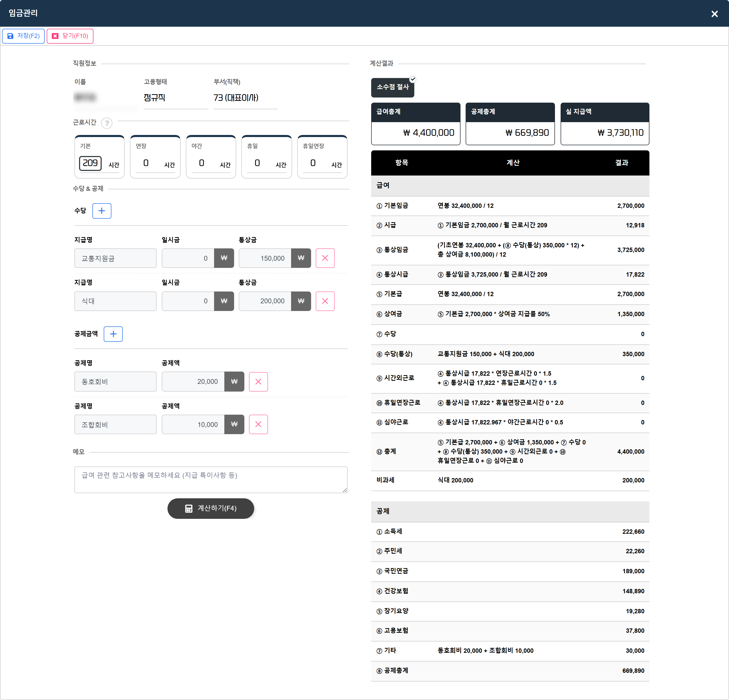Image resolution: width=729 pixels, height=700 pixels.
Task: Click the 동호회비 deduction name field
Action: (115, 381)
